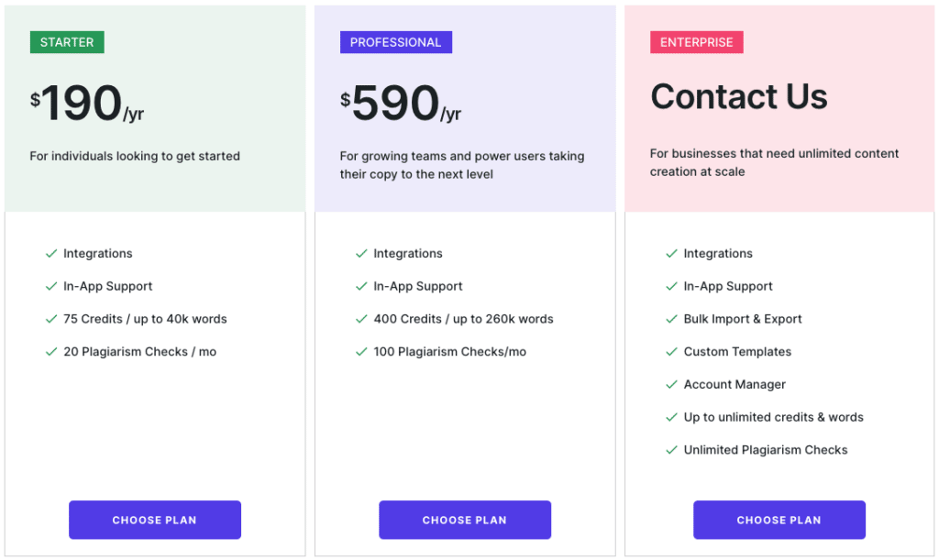The width and height of the screenshot is (939, 560).
Task: Click the checkmark next to 100 Plagiarism Checks/mo
Action: click(x=361, y=352)
